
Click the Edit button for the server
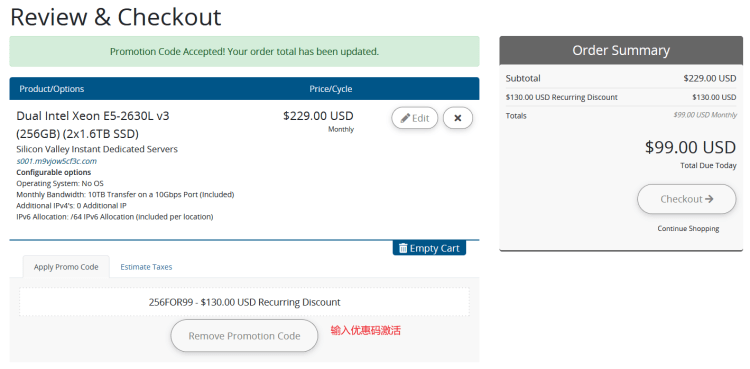pyautogui.click(x=415, y=118)
